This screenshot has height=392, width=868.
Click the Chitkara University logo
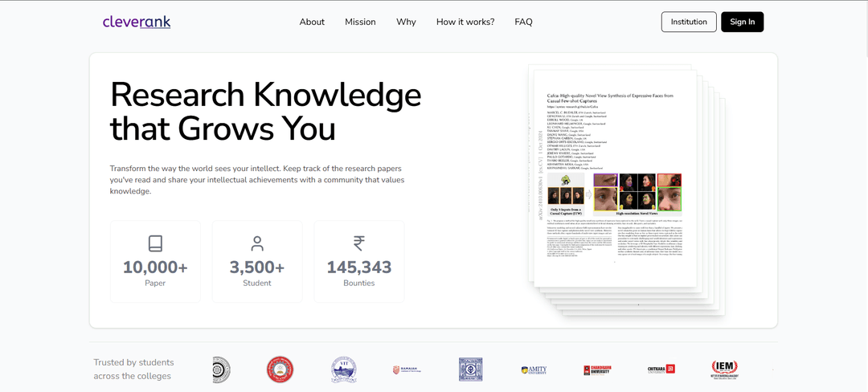click(x=661, y=370)
